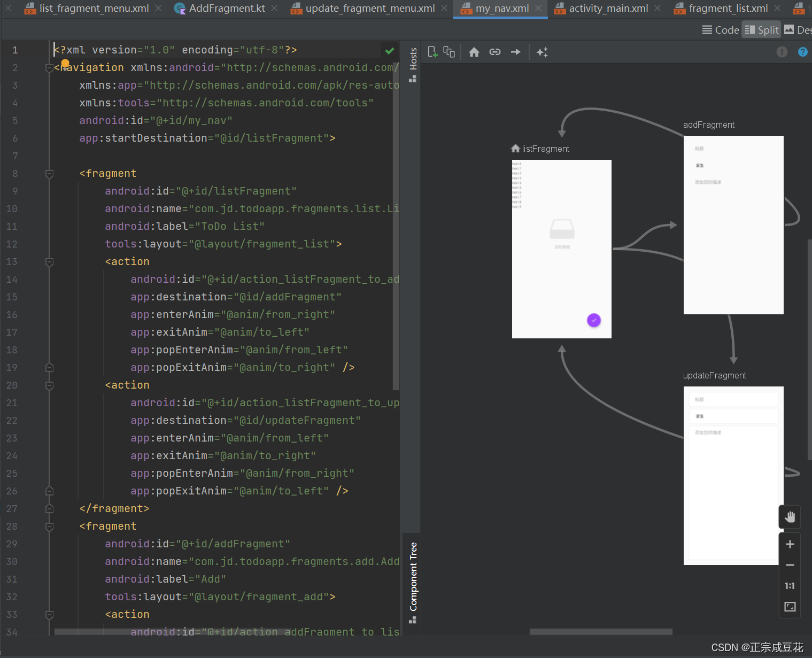Close the fragment_list.xml tab
812x658 pixels.
[x=777, y=9]
